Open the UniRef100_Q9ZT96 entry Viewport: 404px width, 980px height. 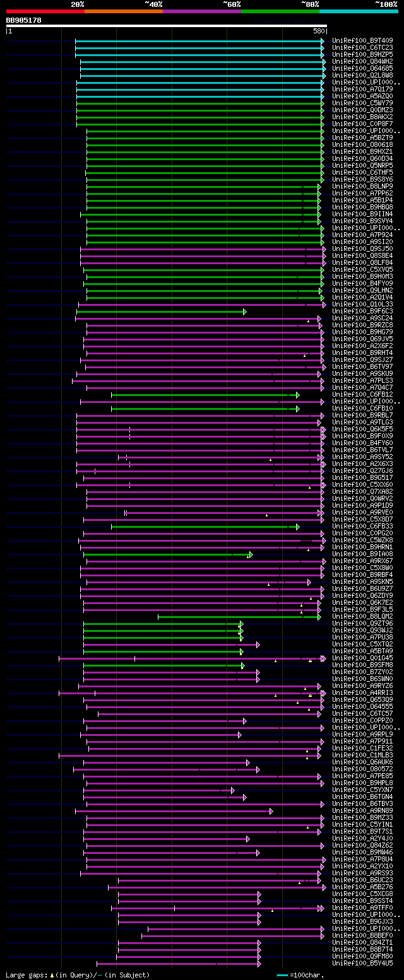[362, 623]
